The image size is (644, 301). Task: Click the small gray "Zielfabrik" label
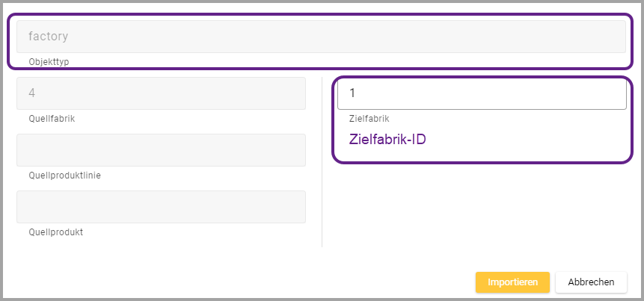point(369,119)
